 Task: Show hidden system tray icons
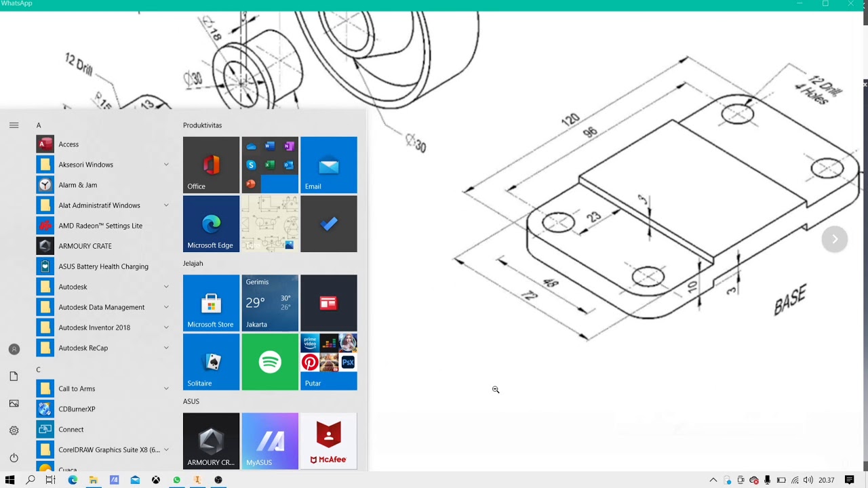coord(713,480)
